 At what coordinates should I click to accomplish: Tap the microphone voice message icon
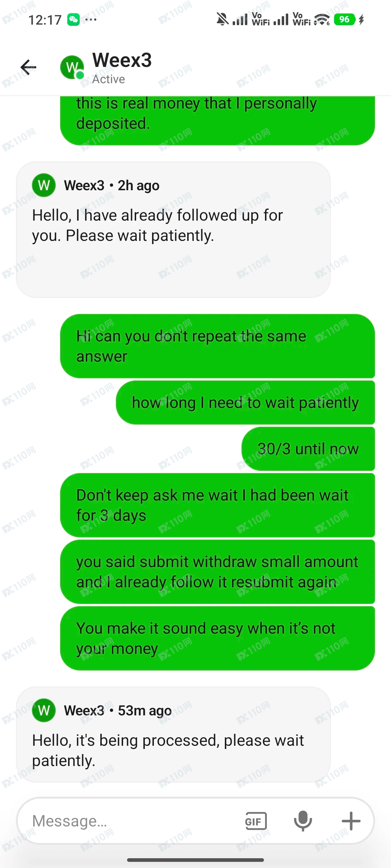pos(303,821)
